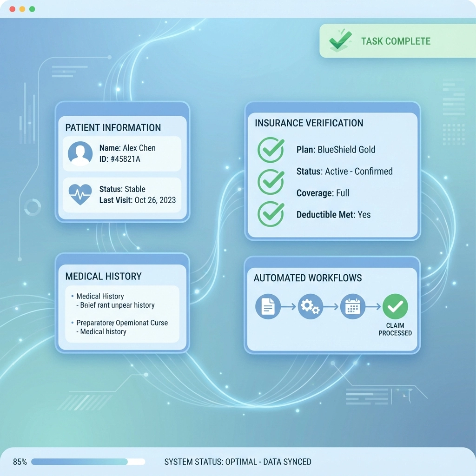
Task: Click the circular loading ring icon
Action: (33, 207)
